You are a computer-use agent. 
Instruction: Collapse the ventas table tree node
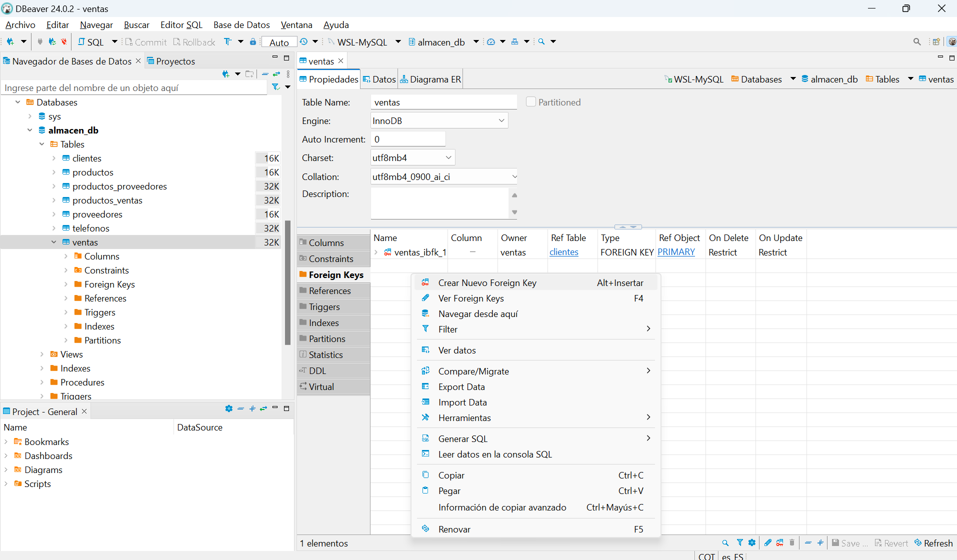tap(53, 242)
